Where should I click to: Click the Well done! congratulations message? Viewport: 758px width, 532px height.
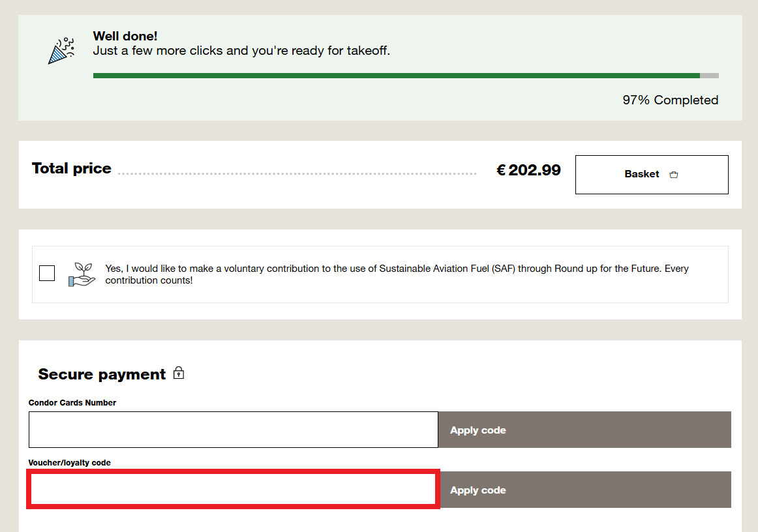(125, 36)
